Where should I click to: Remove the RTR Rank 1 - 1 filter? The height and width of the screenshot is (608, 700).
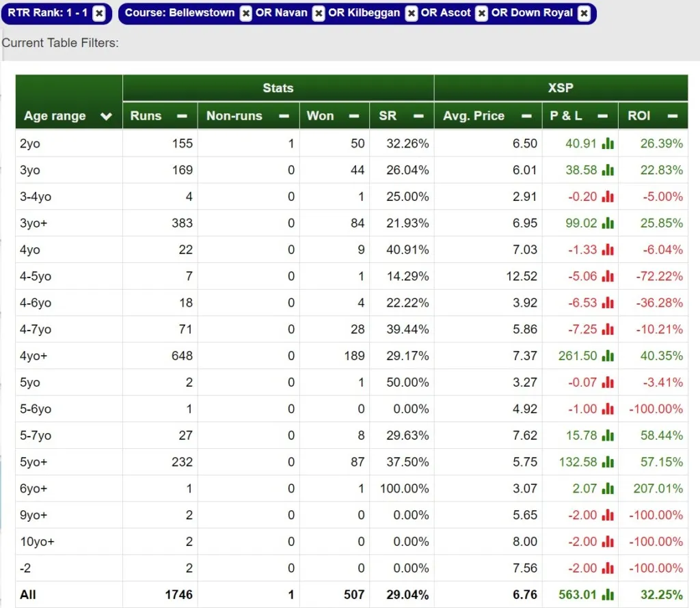click(x=99, y=14)
